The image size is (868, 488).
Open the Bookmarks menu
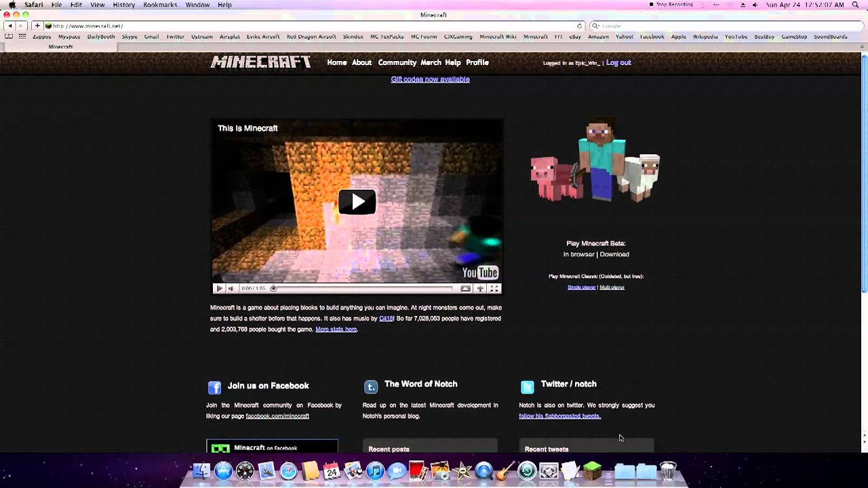[x=160, y=5]
